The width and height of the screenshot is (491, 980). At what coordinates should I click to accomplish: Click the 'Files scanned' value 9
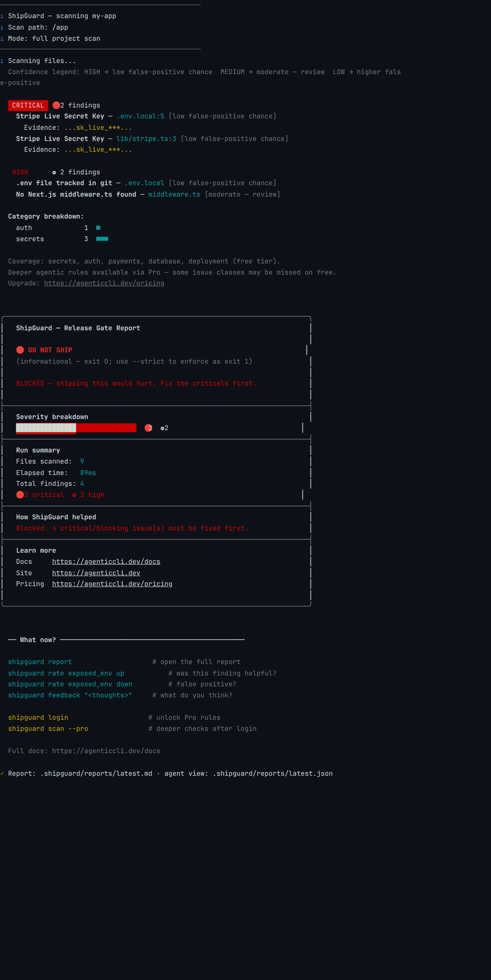click(82, 461)
